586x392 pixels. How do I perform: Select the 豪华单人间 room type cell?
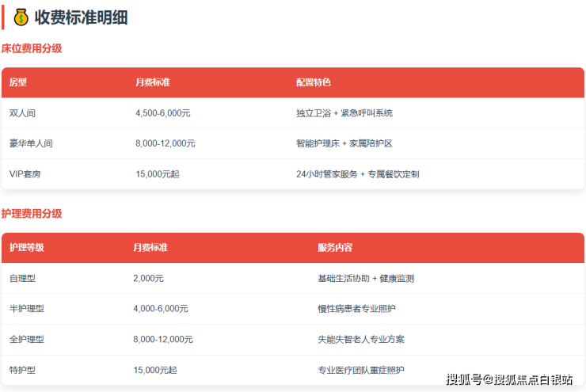(31, 143)
